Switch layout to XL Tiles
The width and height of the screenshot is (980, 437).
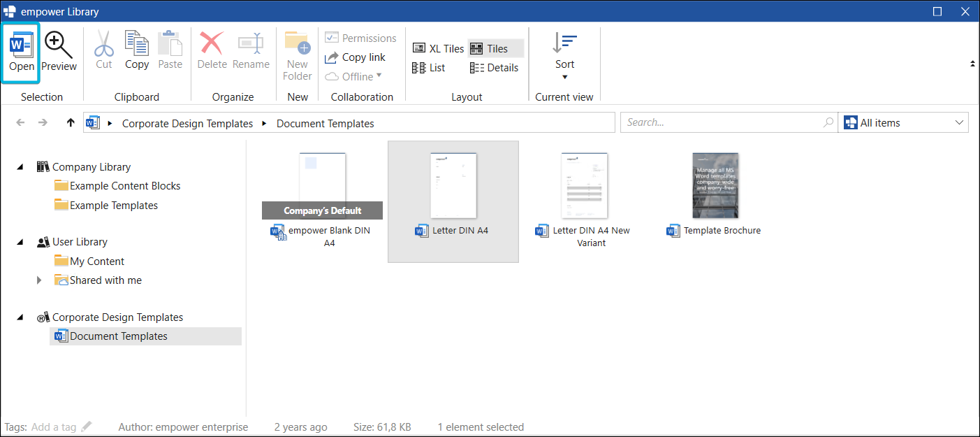pyautogui.click(x=438, y=48)
